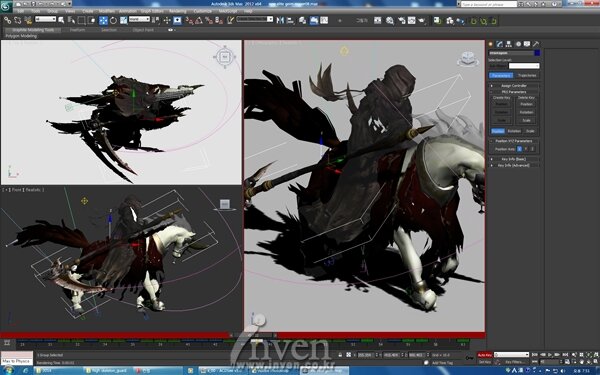Click the Align tool icon
The width and height of the screenshot is (600, 375).
(290, 20)
